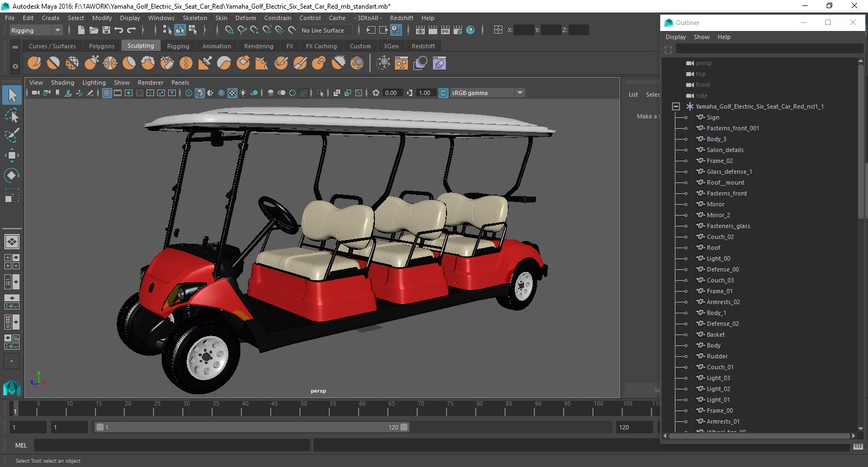Open the Display menu in the Outliner
The height and width of the screenshot is (467, 868).
(x=675, y=37)
